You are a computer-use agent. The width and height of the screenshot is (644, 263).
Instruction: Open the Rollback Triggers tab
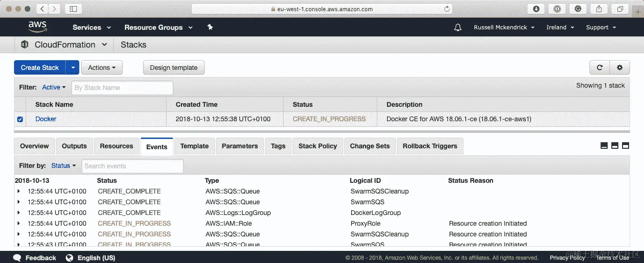point(430,146)
